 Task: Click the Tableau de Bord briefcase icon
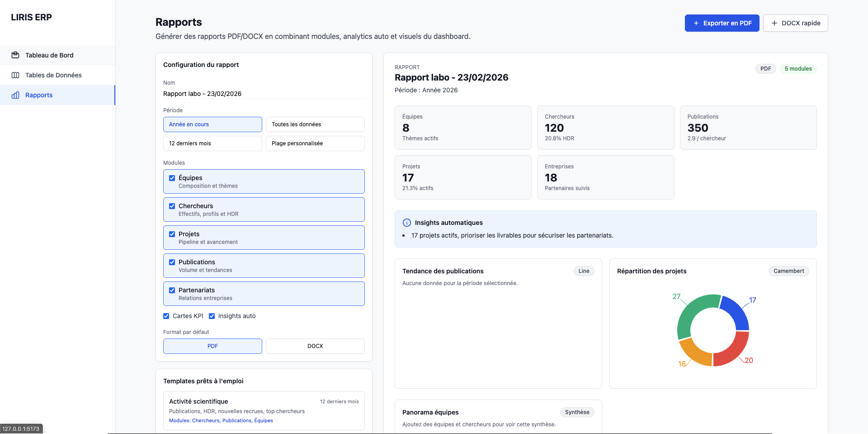15,55
